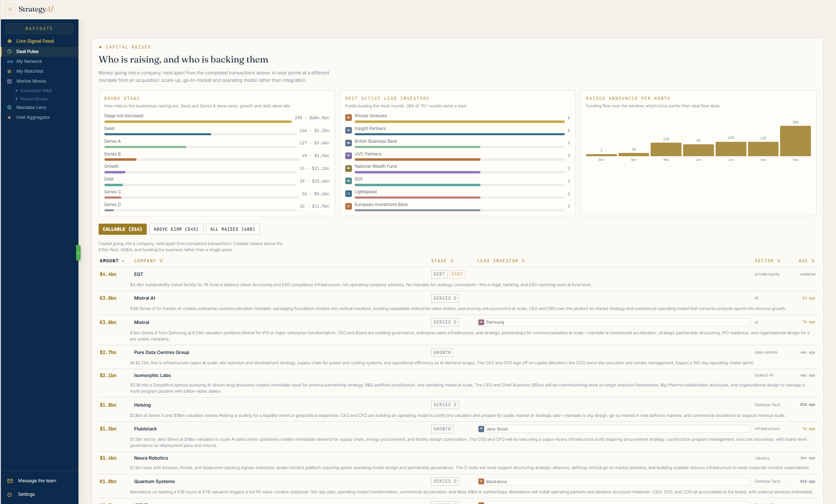Viewport: 836px width, 504px height.
Task: Click the Intel Aggregator sparkle icon
Action: coord(9,118)
